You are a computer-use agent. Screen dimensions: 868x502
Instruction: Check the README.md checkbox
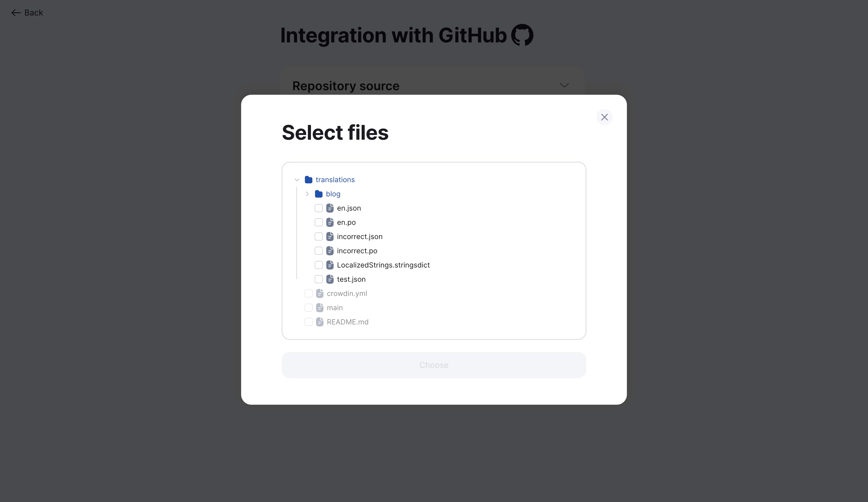[x=309, y=322]
